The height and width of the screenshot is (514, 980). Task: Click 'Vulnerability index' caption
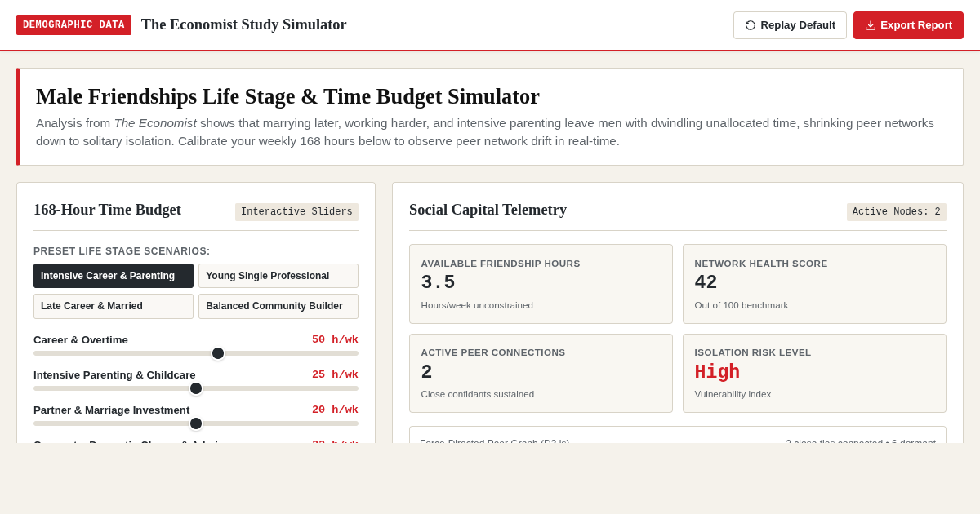click(733, 394)
